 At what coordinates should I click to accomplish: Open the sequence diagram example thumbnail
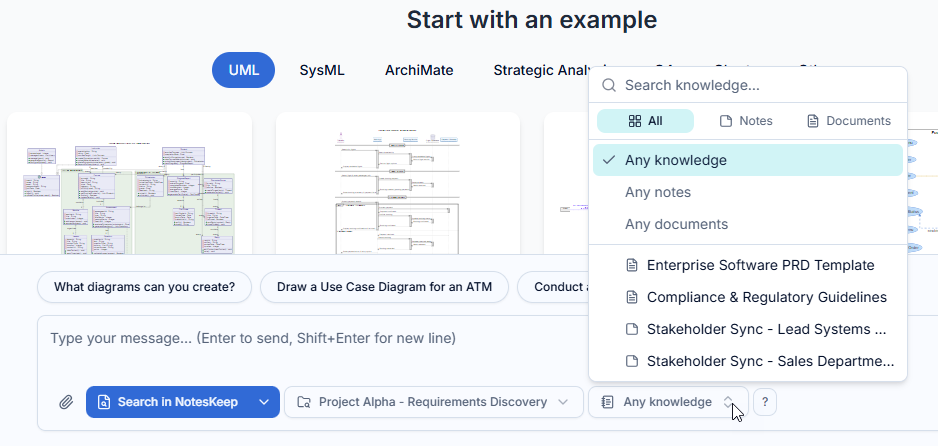point(398,183)
